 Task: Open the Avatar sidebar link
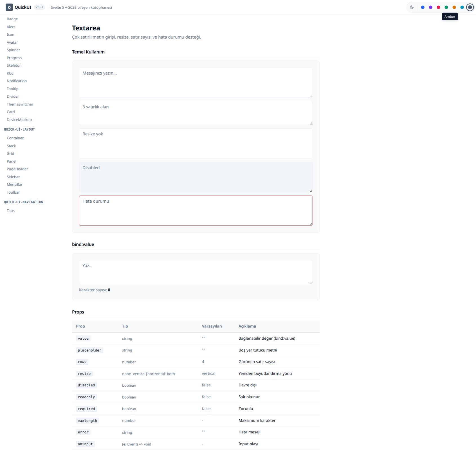click(12, 42)
